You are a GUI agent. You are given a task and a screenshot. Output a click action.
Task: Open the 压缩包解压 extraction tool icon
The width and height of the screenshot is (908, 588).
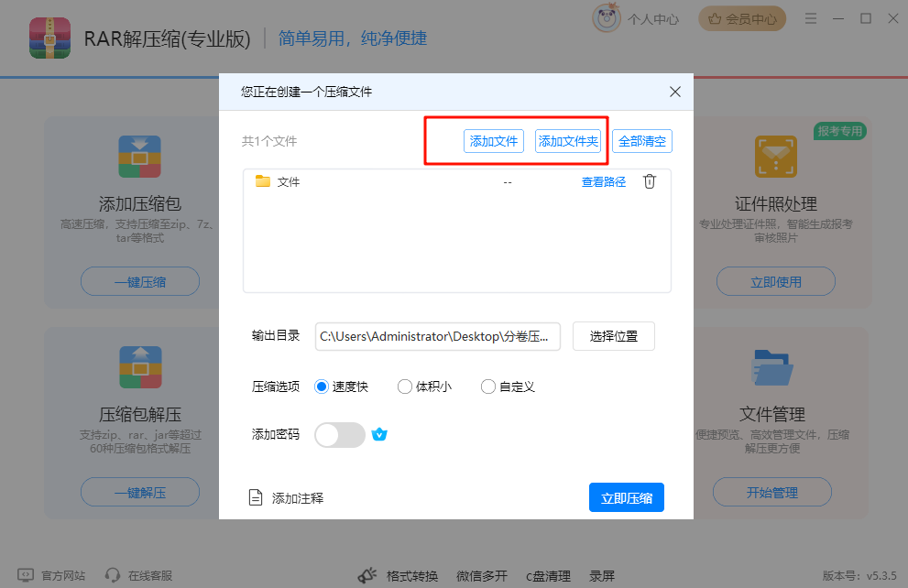[139, 367]
